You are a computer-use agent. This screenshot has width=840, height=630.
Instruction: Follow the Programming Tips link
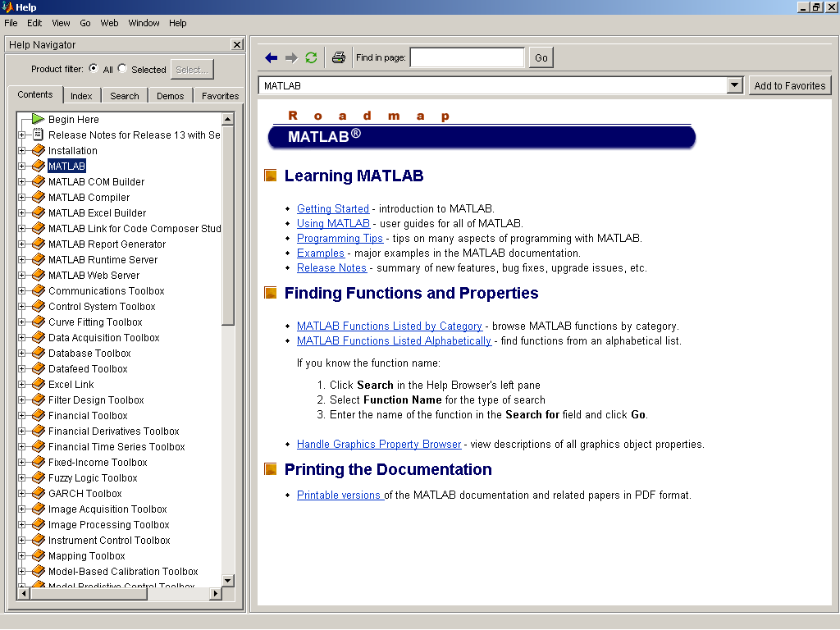click(340, 239)
